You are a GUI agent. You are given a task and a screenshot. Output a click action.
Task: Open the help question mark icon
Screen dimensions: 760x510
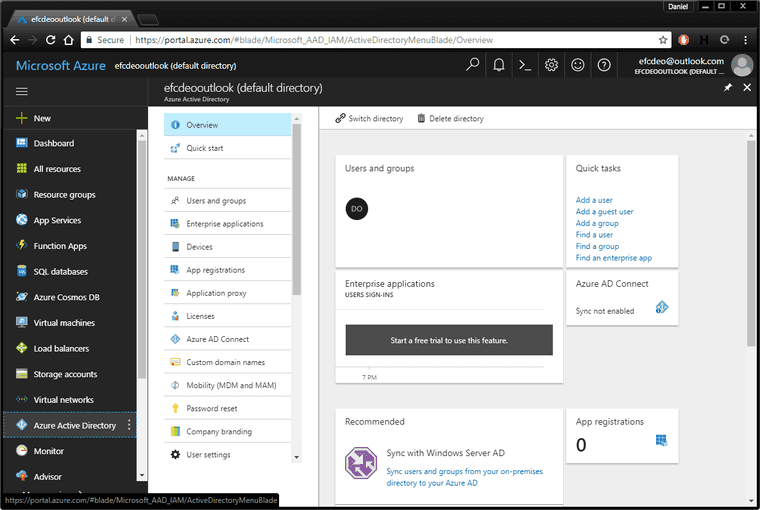click(x=604, y=65)
